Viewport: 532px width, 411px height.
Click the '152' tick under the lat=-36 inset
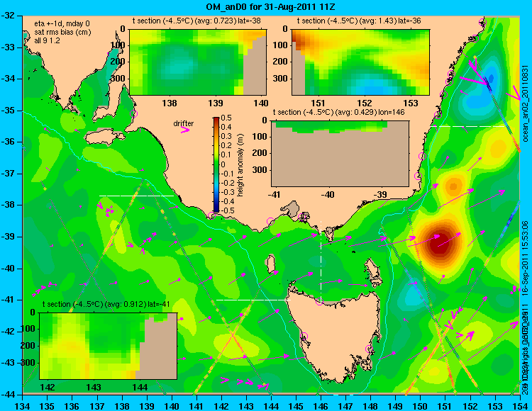click(365, 103)
